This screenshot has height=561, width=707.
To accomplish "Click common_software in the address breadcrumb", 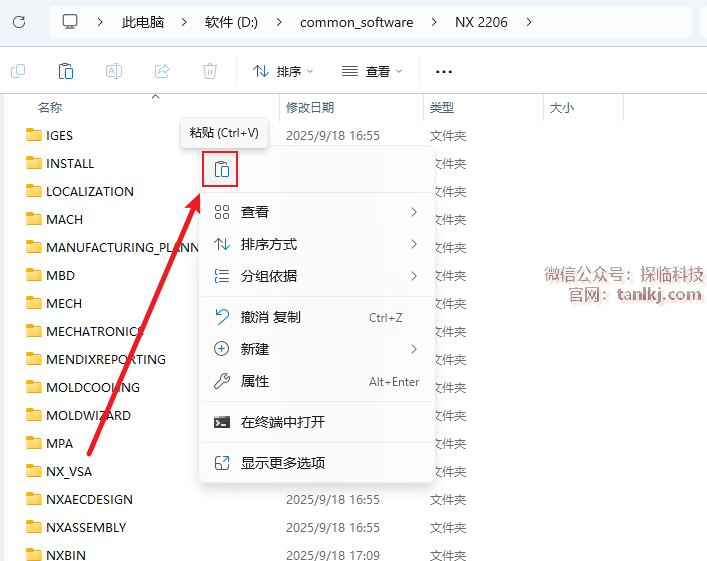I will point(356,22).
